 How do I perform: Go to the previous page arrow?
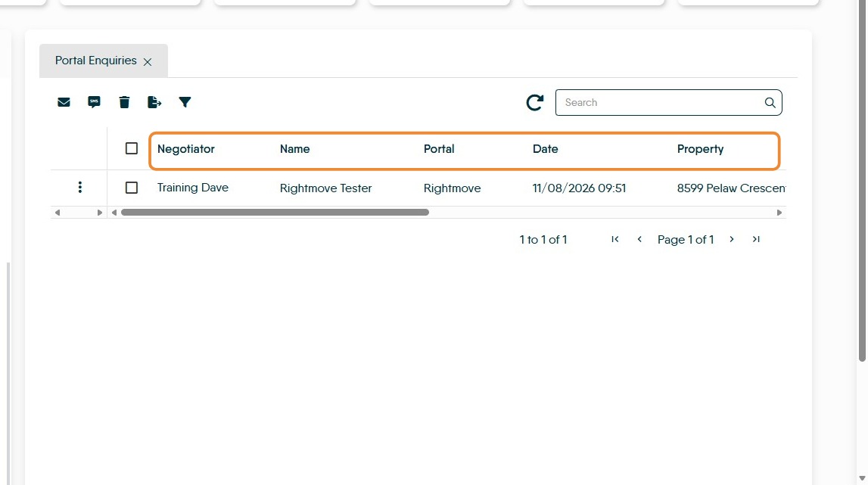(639, 239)
